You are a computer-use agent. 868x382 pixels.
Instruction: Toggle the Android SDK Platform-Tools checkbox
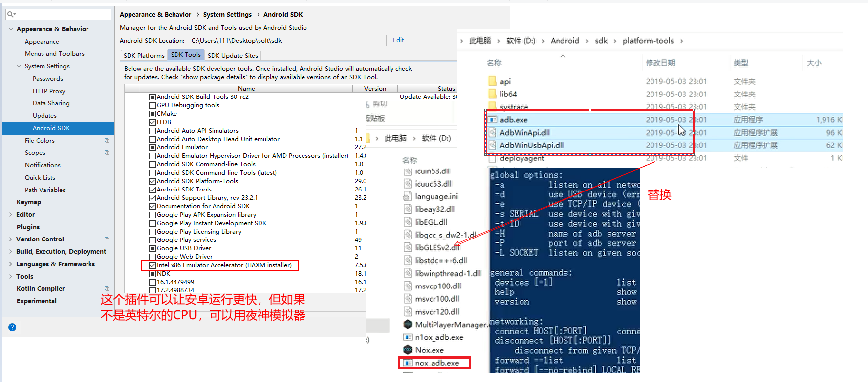point(153,181)
